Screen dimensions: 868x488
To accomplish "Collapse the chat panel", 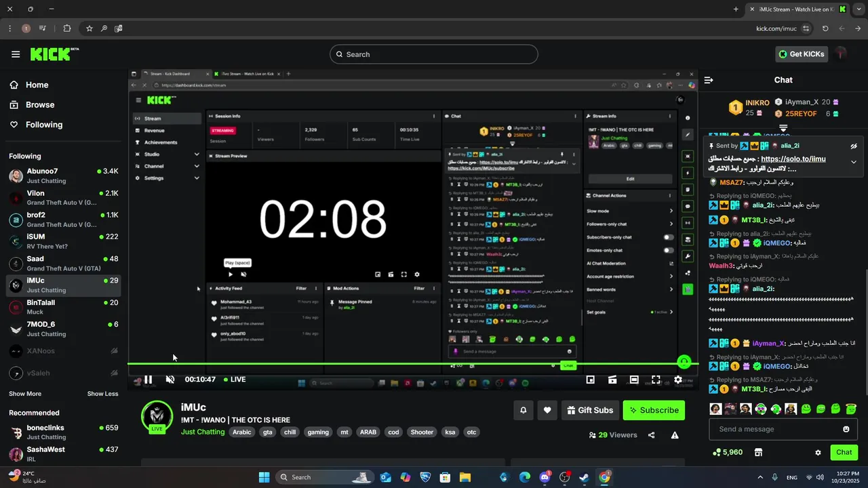I will click(709, 80).
